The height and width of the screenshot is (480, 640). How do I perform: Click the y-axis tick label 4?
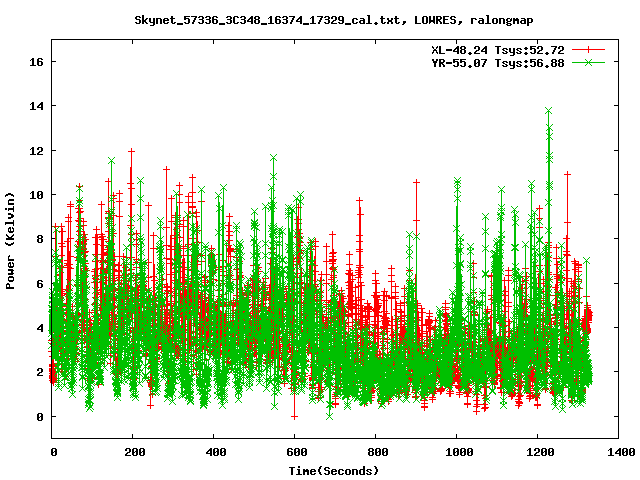pos(40,328)
